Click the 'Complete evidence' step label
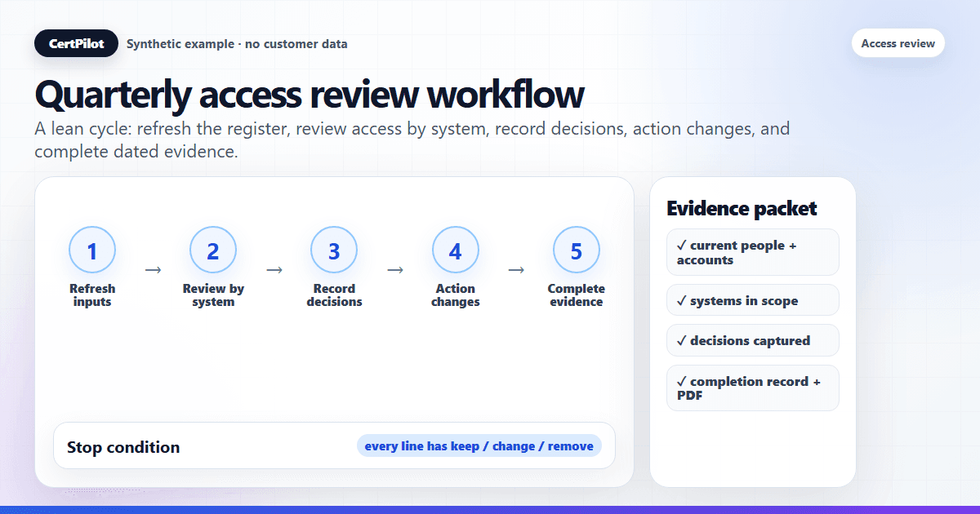The height and width of the screenshot is (514, 980). pos(576,295)
